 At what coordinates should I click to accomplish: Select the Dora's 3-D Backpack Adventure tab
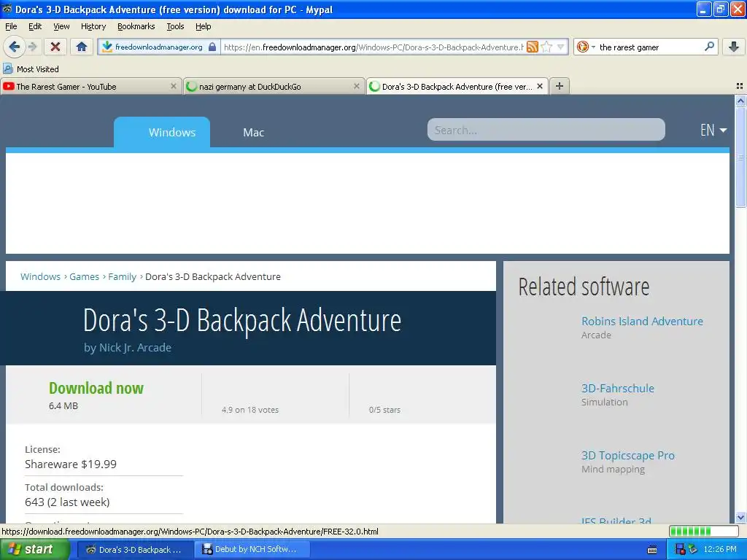457,86
